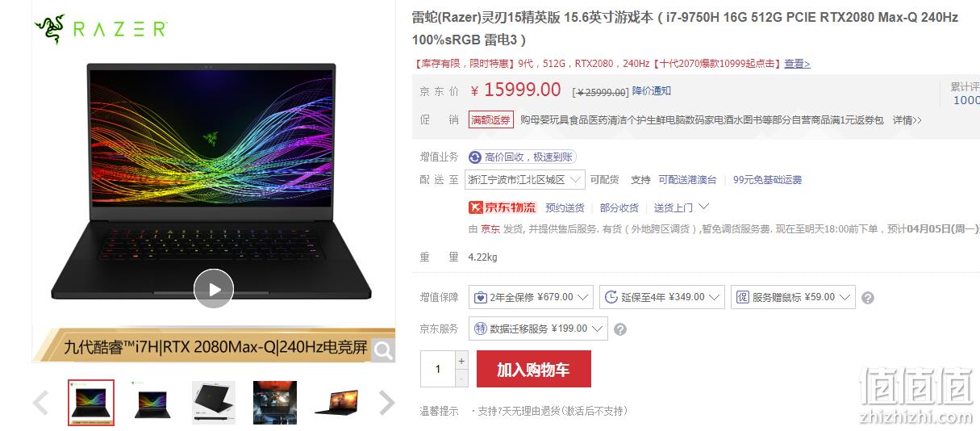Click the Razer logo
This screenshot has width=980, height=431.
pyautogui.click(x=101, y=29)
